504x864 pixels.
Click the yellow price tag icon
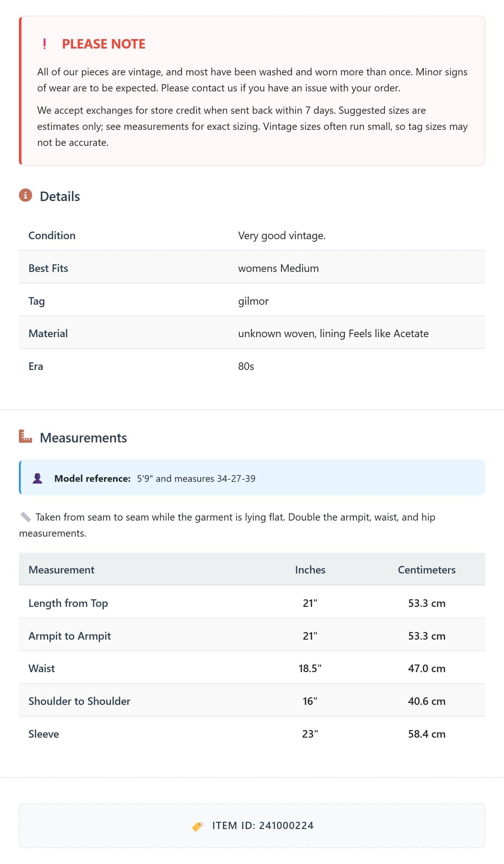tap(197, 826)
